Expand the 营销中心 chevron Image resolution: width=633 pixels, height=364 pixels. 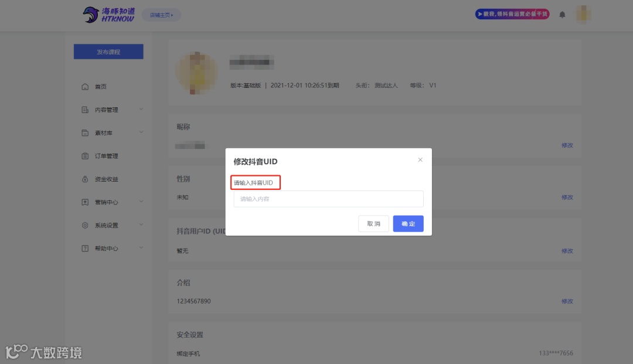(141, 202)
